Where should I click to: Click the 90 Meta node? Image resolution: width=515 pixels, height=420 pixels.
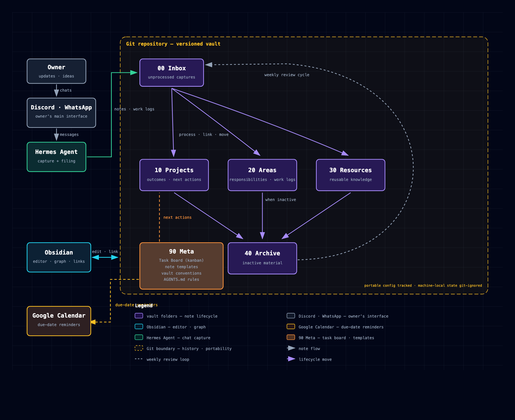pos(182,266)
